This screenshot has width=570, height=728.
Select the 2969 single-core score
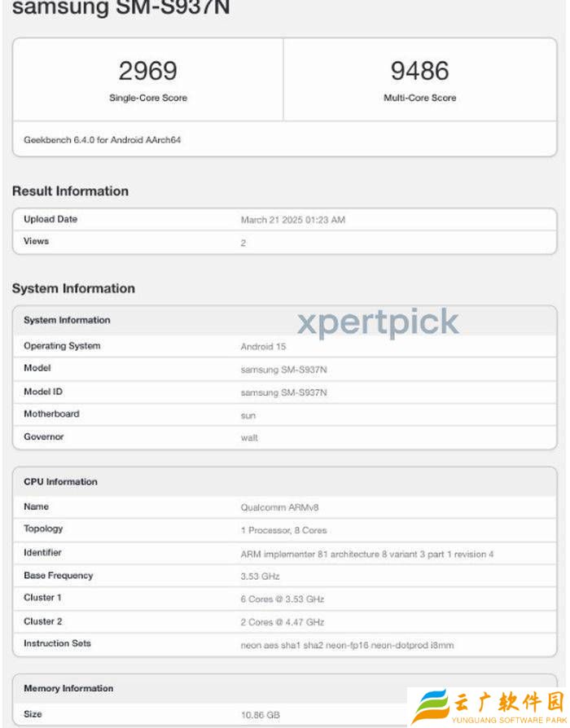pyautogui.click(x=147, y=71)
